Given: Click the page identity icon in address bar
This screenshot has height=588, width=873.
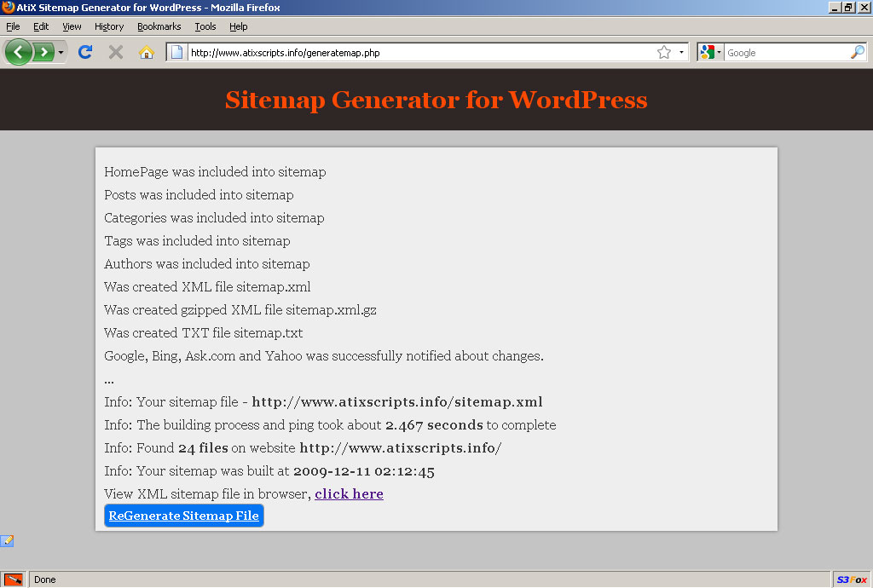Looking at the screenshot, I should [176, 52].
